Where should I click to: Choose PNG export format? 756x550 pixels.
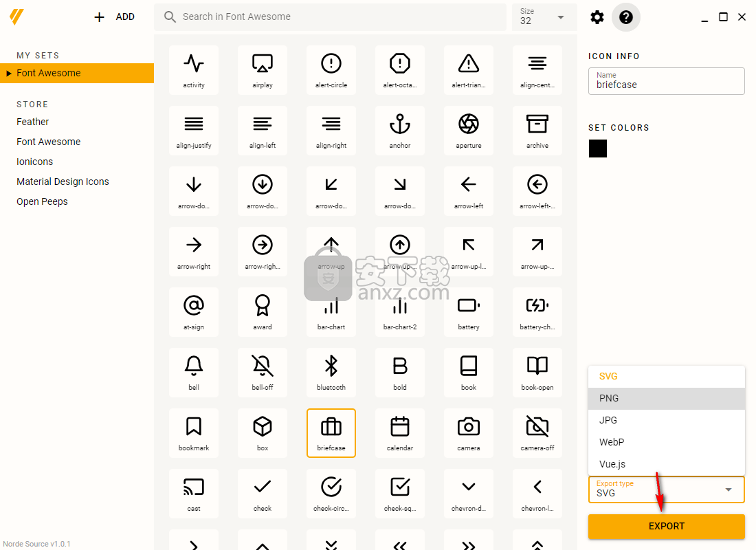pyautogui.click(x=667, y=399)
